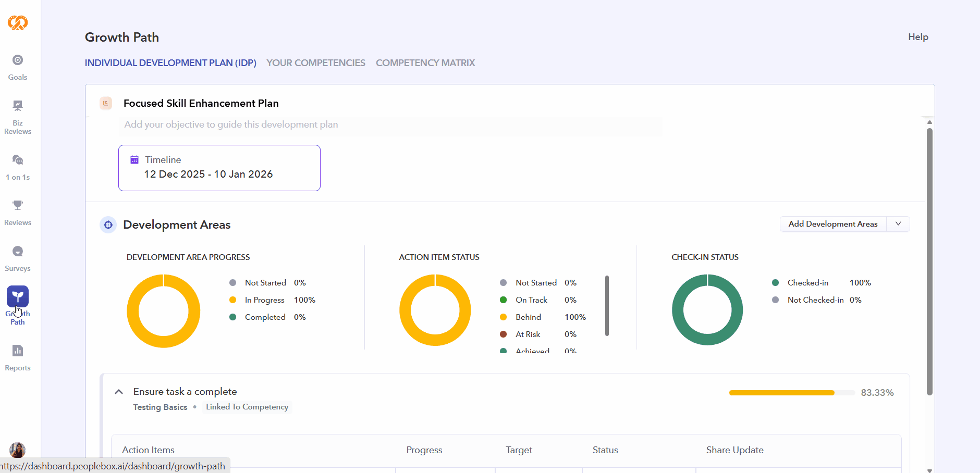Open the Timeline date range picker
Screen dimensions: 980x473
tap(219, 168)
